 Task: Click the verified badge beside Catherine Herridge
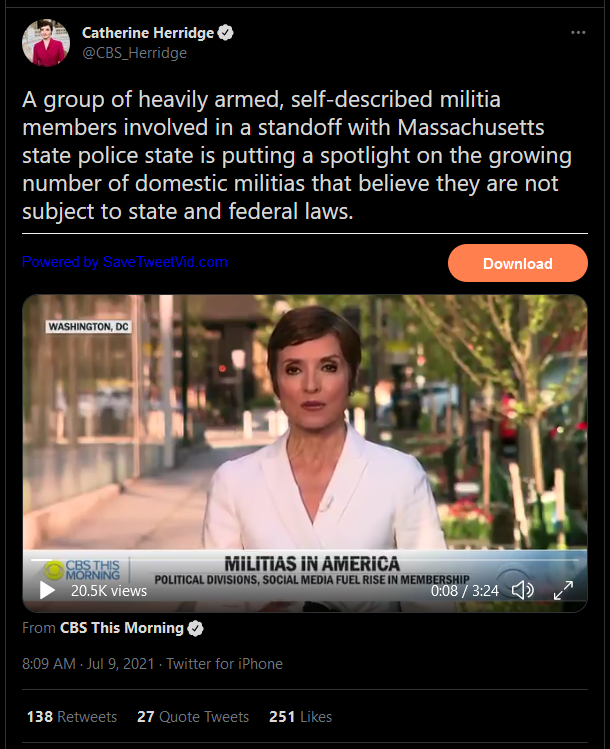pyautogui.click(x=225, y=32)
